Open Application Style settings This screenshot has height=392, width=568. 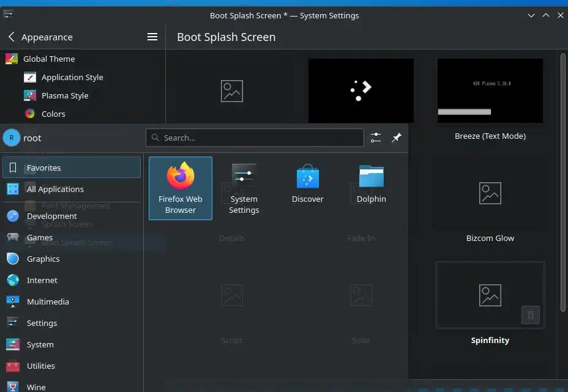pos(83,77)
